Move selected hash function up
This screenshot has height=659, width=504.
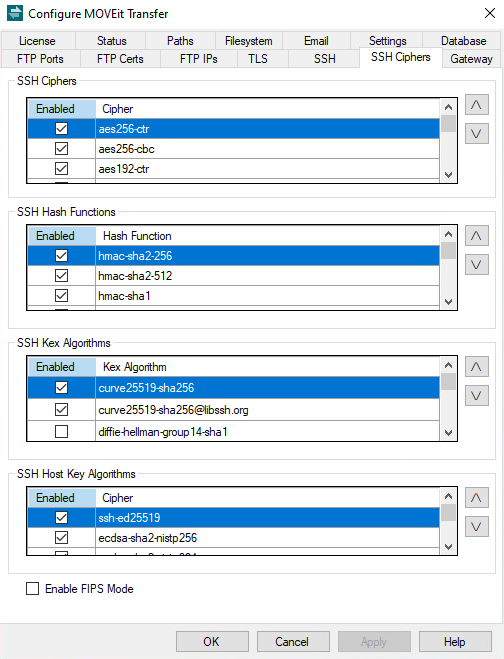tap(477, 236)
